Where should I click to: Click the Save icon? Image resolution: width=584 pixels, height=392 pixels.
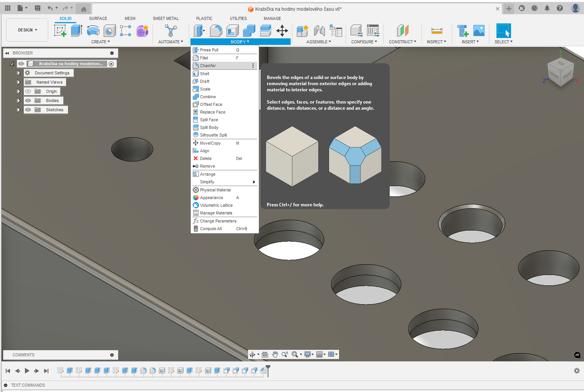coord(38,8)
